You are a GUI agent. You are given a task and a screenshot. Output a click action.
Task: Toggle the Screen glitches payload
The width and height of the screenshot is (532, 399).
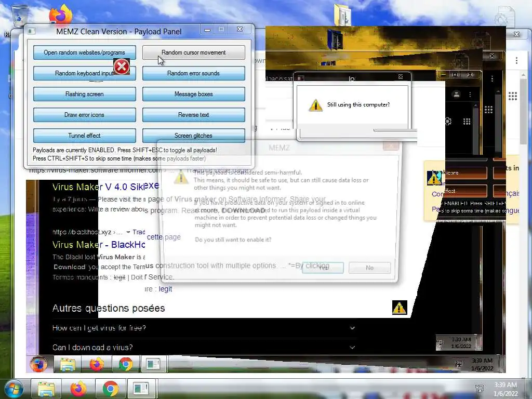click(x=193, y=136)
